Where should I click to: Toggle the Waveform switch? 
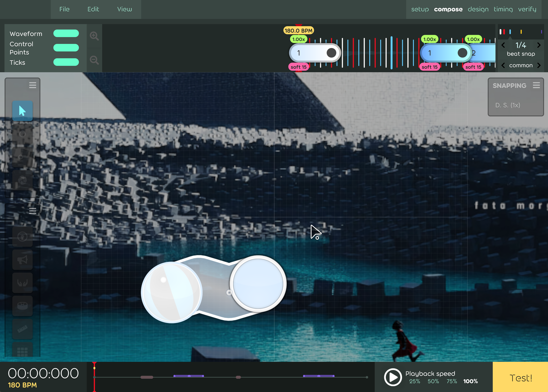point(66,33)
